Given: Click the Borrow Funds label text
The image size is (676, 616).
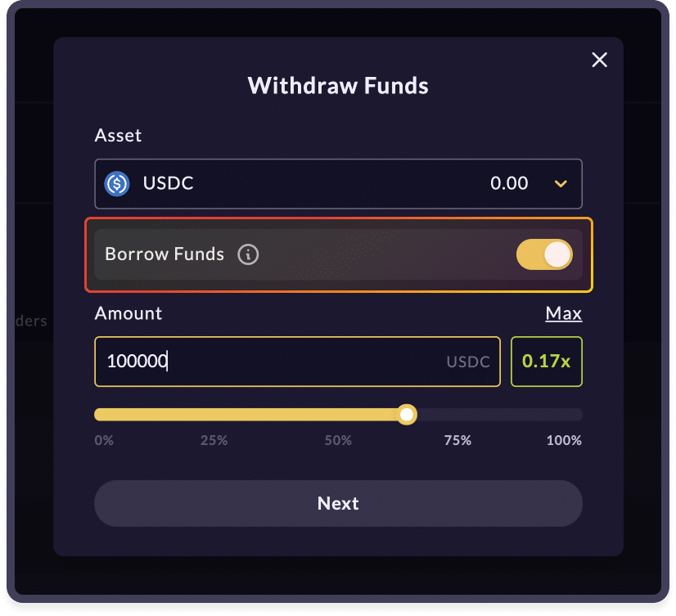Looking at the screenshot, I should (164, 254).
